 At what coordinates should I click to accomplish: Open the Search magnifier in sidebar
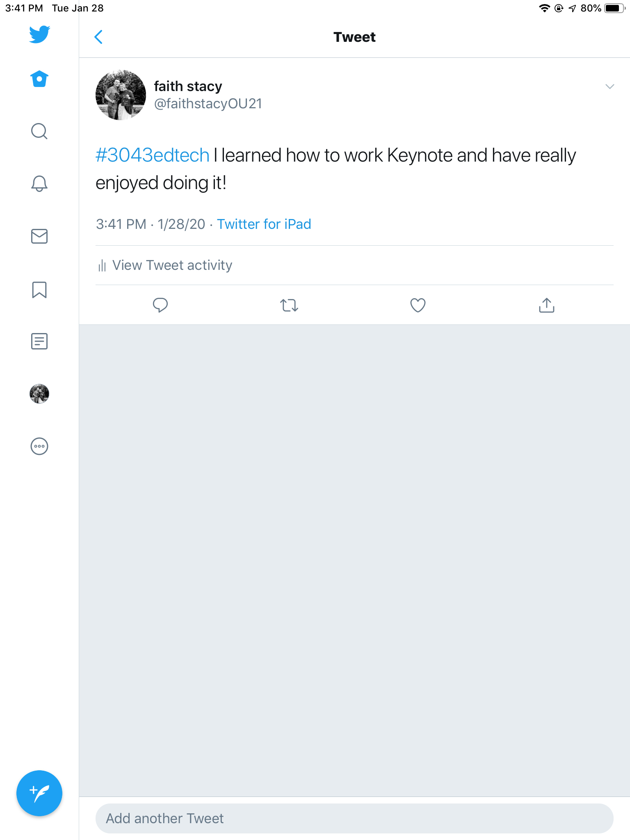pos(39,131)
